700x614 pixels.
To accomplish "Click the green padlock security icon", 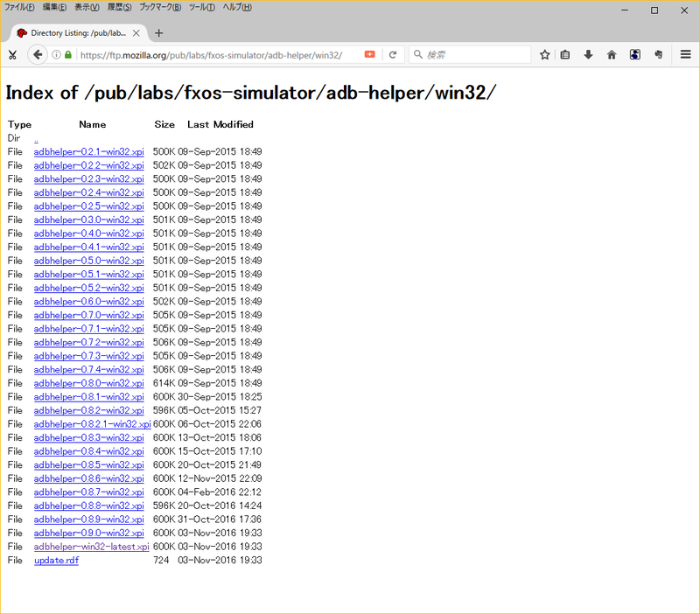I will coord(68,55).
